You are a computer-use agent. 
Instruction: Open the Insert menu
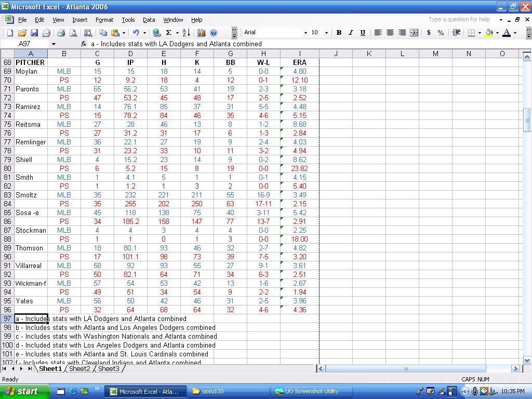point(79,20)
